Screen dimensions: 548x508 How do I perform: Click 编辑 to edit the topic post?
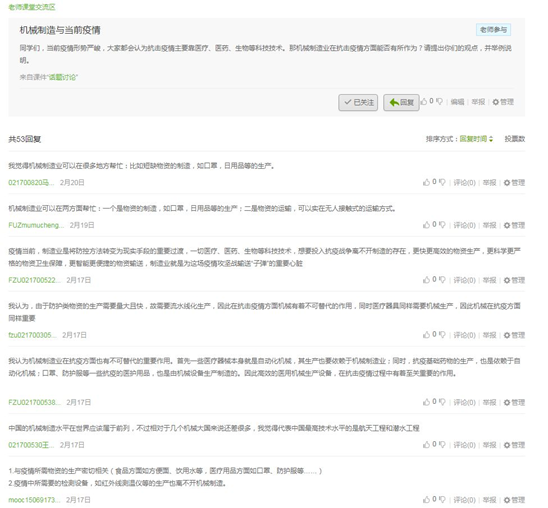click(x=457, y=102)
